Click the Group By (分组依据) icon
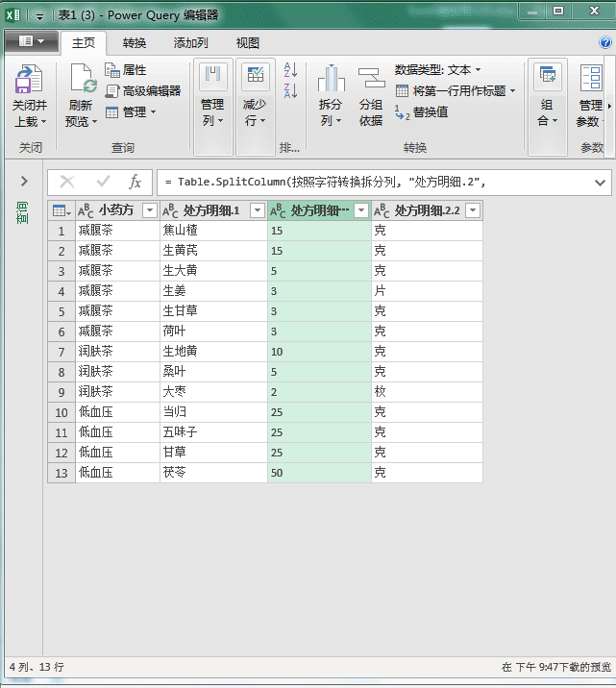Viewport: 616px width, 688px height. (371, 78)
